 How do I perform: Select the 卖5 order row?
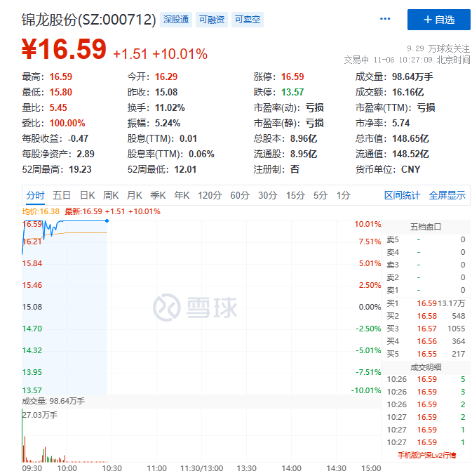tap(426, 239)
